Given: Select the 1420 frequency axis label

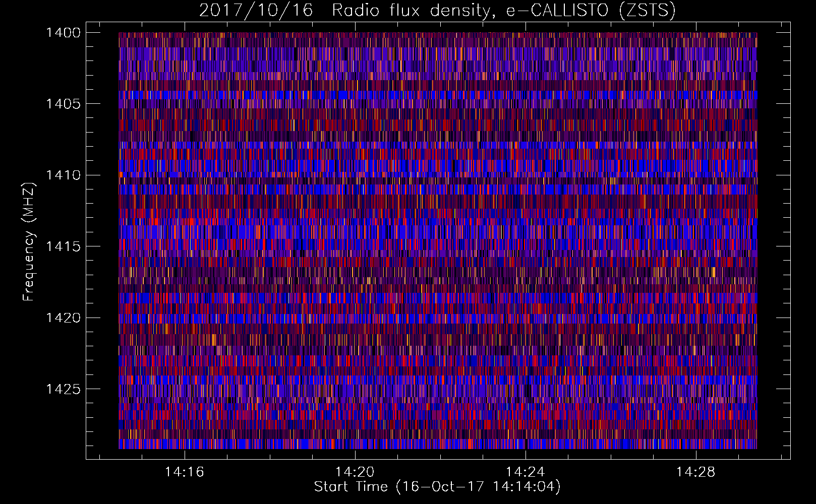Looking at the screenshot, I should (x=63, y=318).
